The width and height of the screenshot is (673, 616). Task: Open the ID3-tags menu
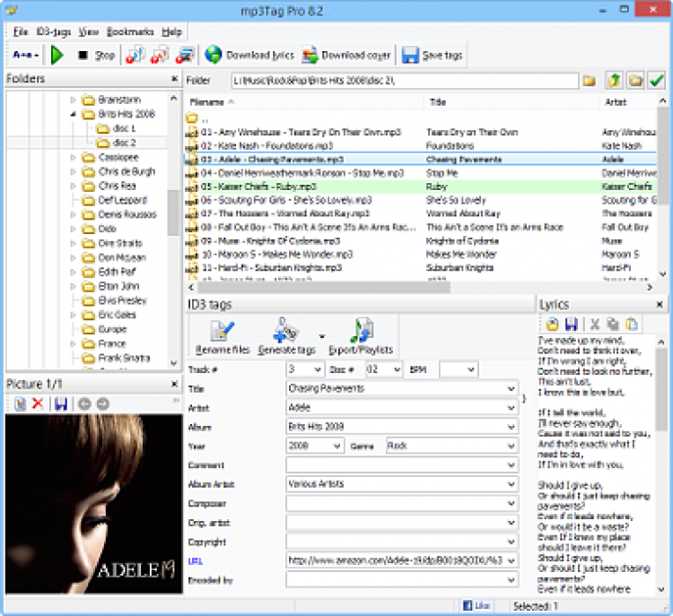[x=54, y=31]
